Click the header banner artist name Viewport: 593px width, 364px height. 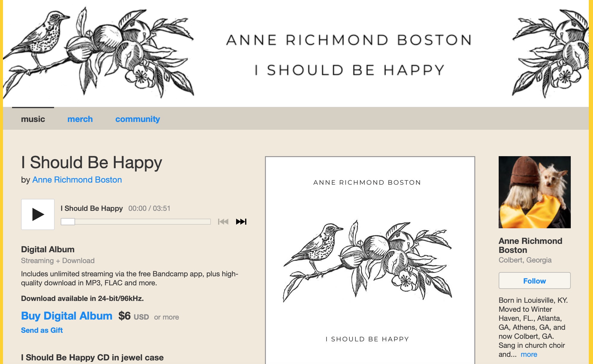click(x=349, y=40)
